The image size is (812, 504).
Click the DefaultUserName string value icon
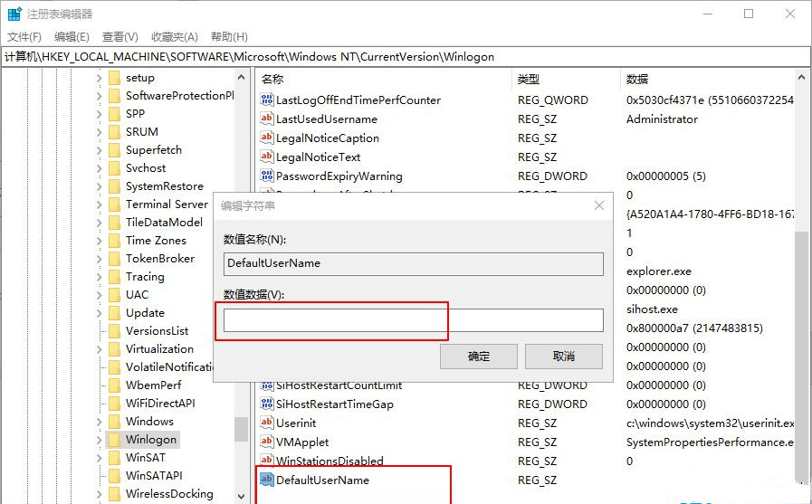pos(267,480)
